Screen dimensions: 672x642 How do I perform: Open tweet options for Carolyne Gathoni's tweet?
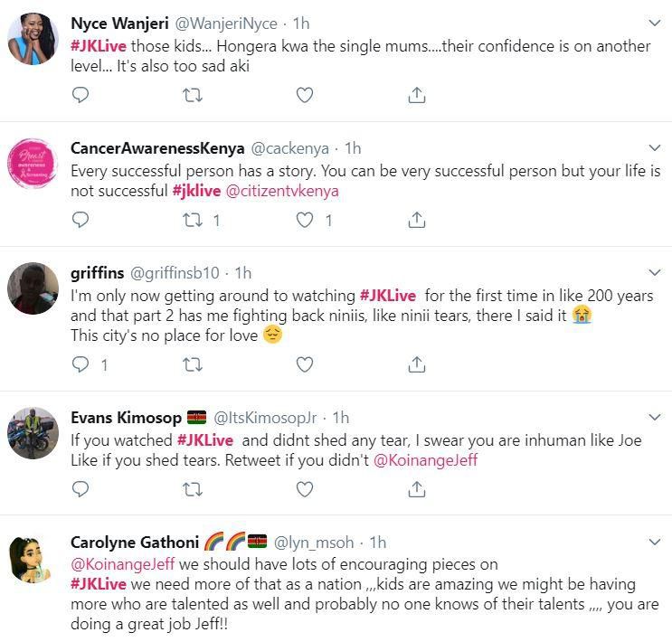tap(653, 542)
